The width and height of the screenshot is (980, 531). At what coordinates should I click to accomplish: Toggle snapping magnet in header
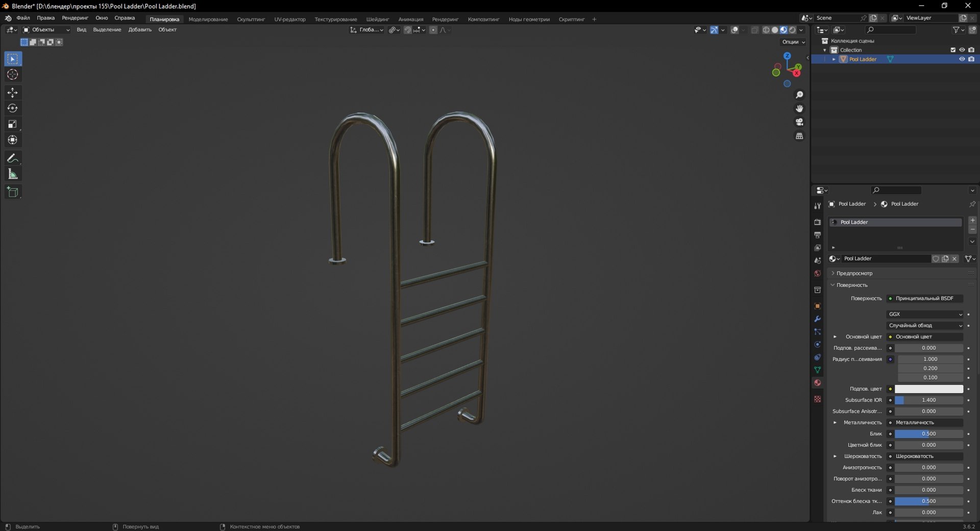tap(407, 30)
